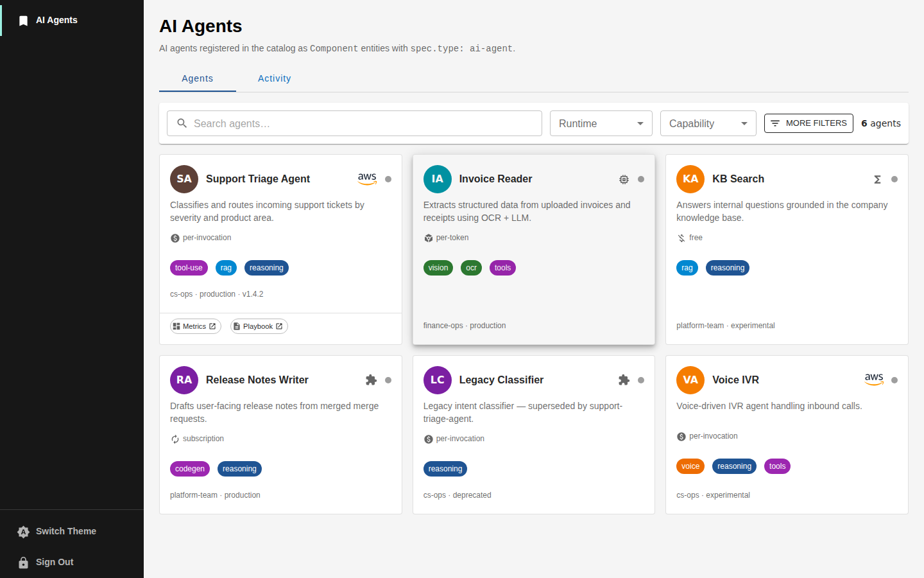Choose Switch Theme in the sidebar
The image size is (924, 578).
click(72, 532)
